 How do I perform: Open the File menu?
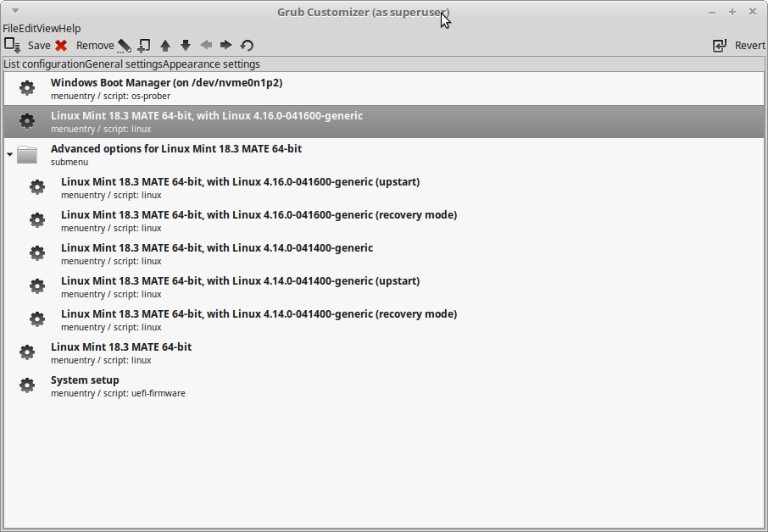click(x=11, y=28)
